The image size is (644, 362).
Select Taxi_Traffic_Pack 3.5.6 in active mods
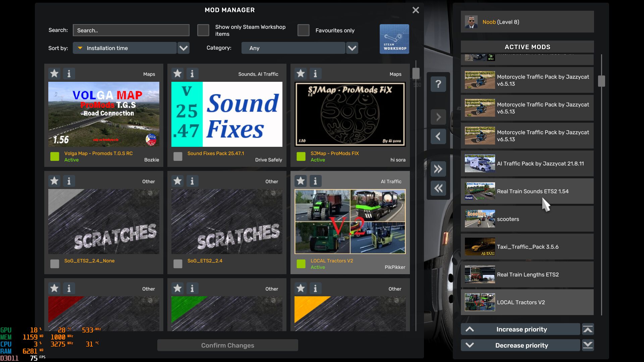527,247
